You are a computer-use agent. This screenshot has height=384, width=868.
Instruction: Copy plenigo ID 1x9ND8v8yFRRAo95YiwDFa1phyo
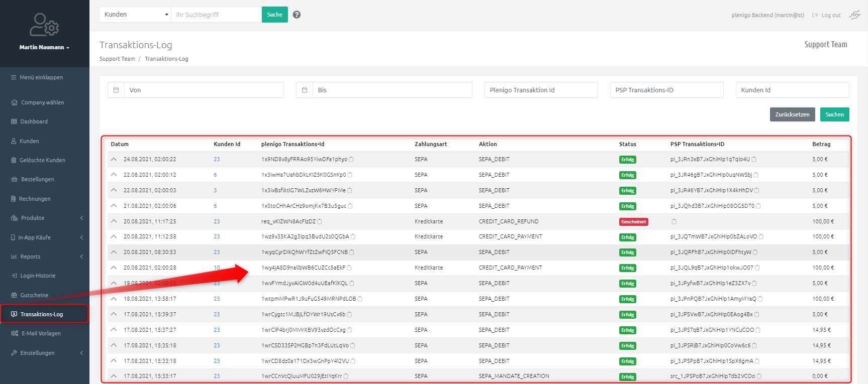351,159
